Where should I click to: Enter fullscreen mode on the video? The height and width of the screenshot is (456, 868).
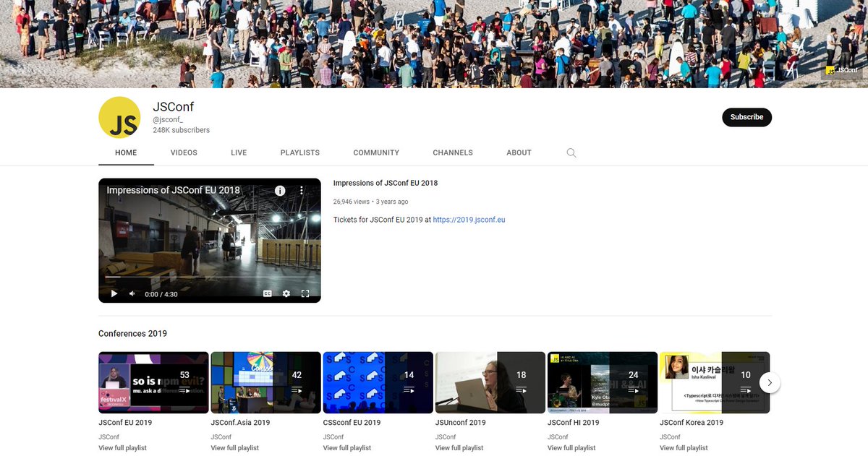click(x=305, y=293)
